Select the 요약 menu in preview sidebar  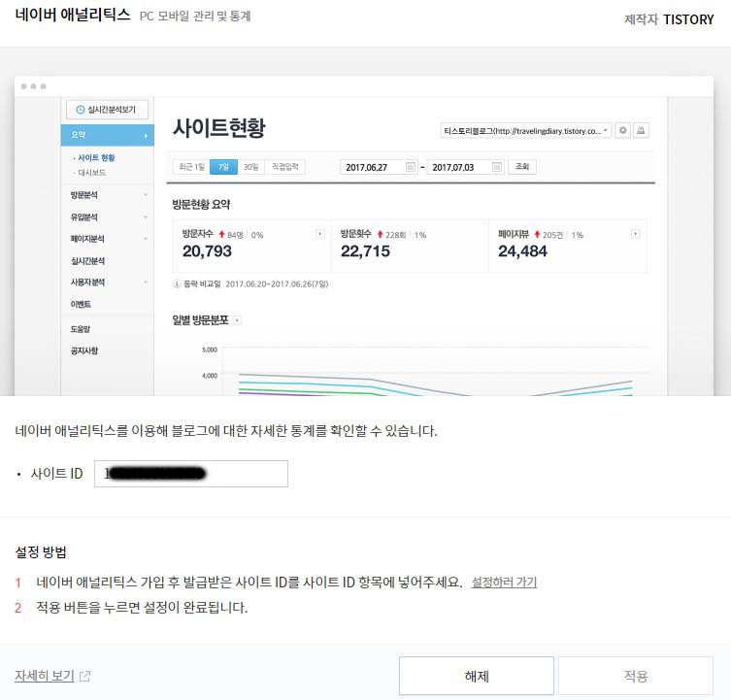[107, 135]
